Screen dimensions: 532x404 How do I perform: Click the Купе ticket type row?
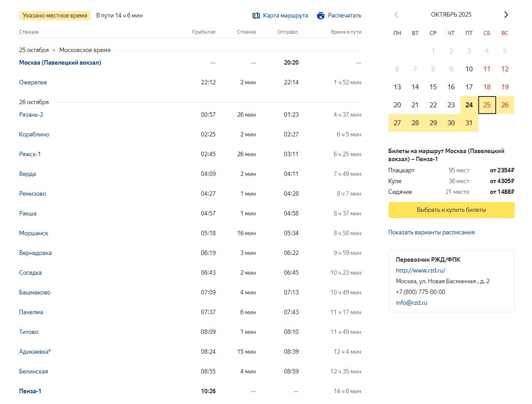451,181
